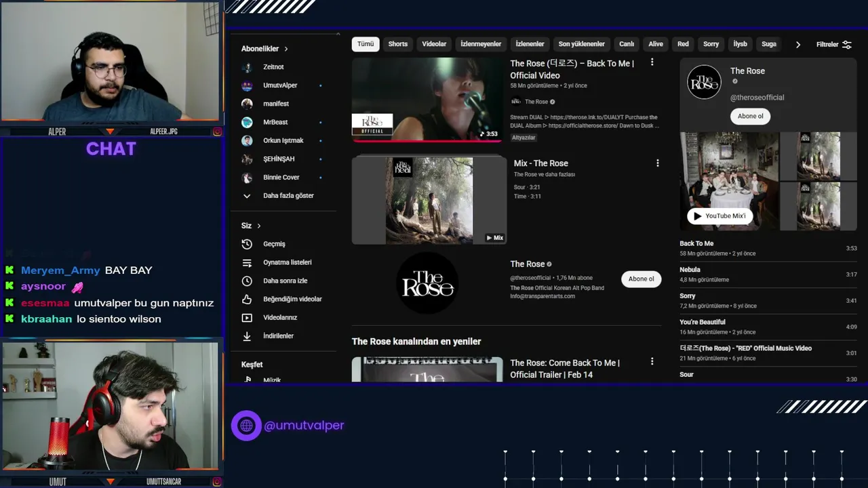Image resolution: width=868 pixels, height=488 pixels.
Task: Click The Rose round channel logo in results
Action: [427, 283]
